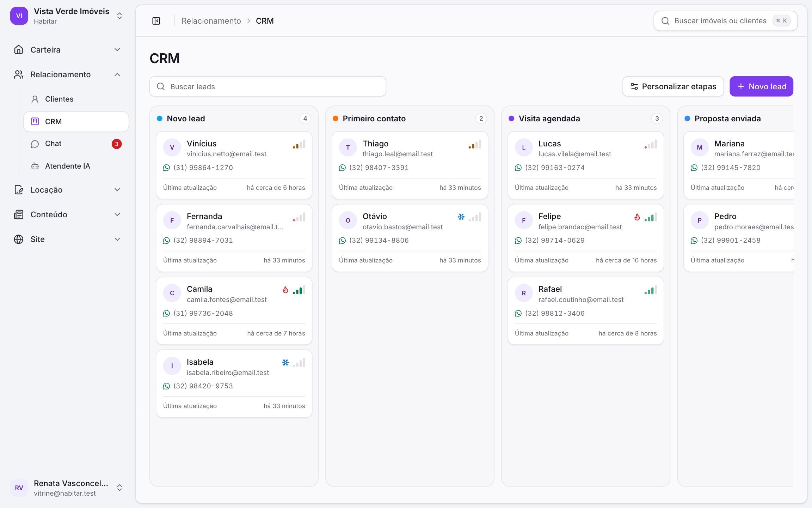Screen dimensions: 812x508
Task: Click WhatsApp icon on Vinícius card
Action: (x=166, y=168)
